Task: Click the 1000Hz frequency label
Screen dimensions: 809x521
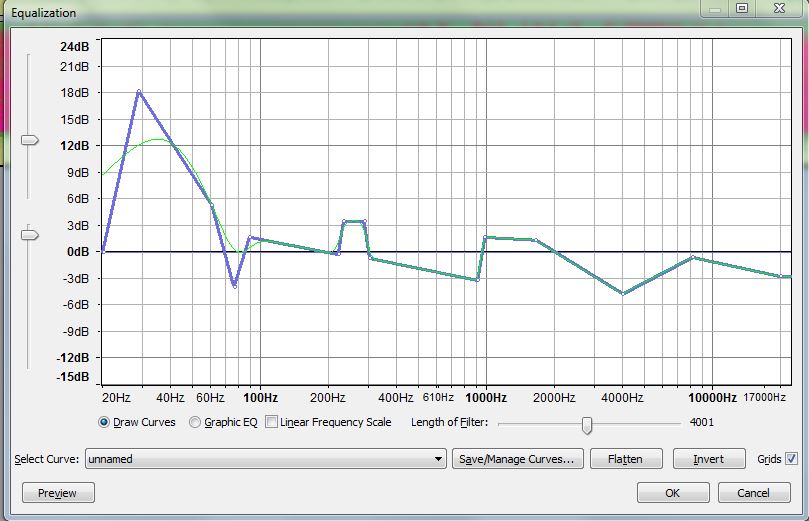Action: point(486,398)
